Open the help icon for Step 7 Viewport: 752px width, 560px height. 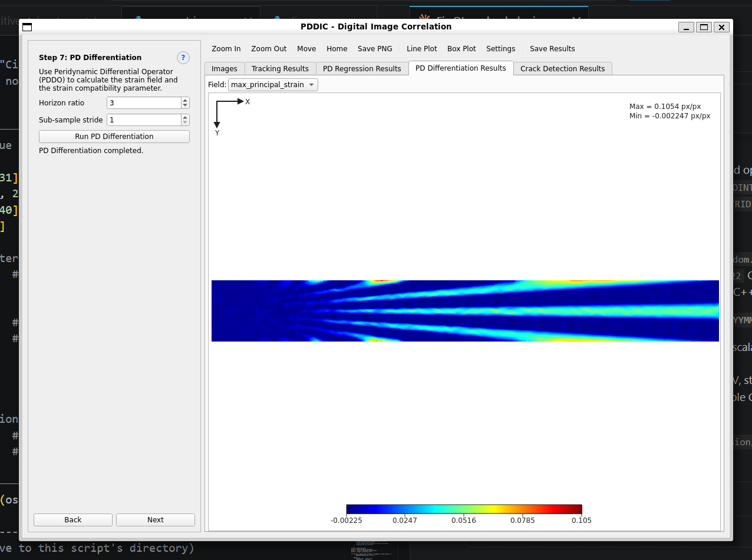[x=183, y=58]
